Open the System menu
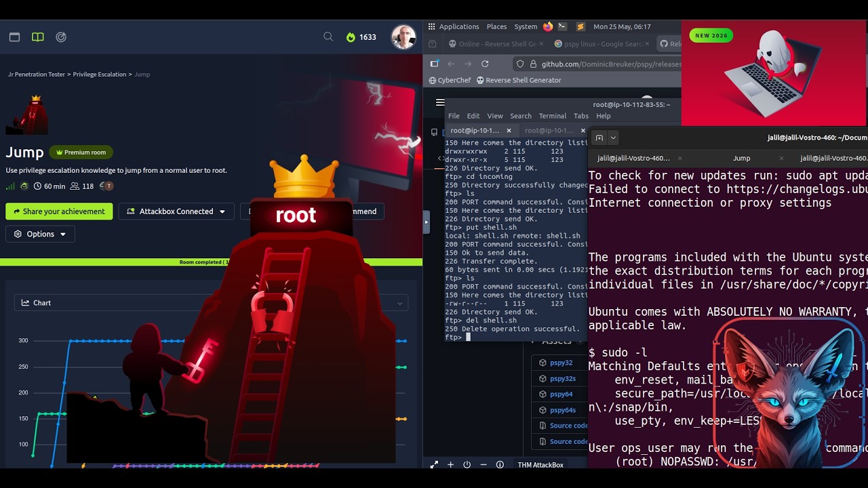Viewport: 868px width, 488px height. 526,26
